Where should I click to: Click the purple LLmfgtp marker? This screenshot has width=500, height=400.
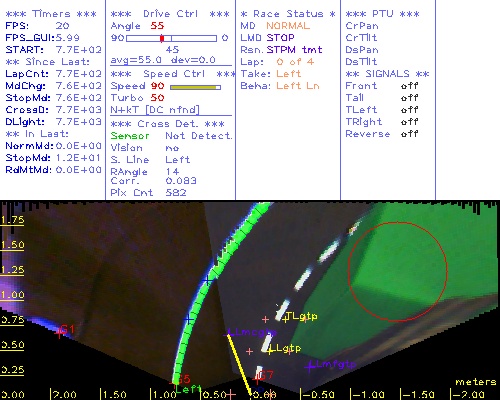[x=310, y=367]
